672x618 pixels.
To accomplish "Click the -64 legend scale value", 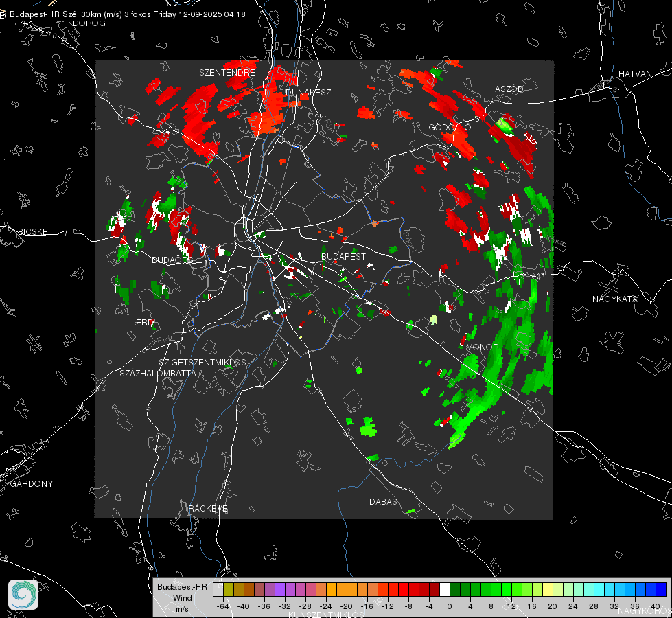I will coord(223,606).
